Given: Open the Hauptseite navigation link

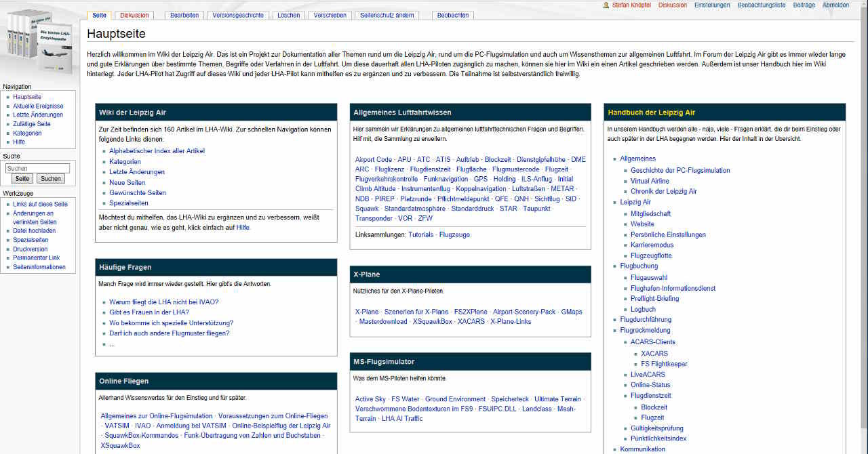Looking at the screenshot, I should (26, 96).
